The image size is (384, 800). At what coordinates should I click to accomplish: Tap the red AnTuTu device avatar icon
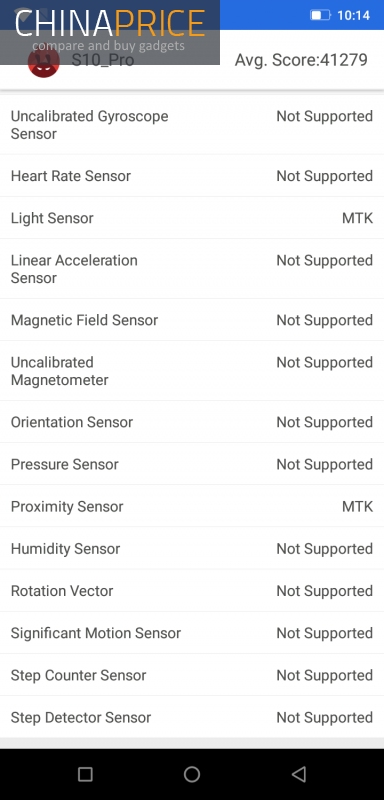pyautogui.click(x=44, y=63)
